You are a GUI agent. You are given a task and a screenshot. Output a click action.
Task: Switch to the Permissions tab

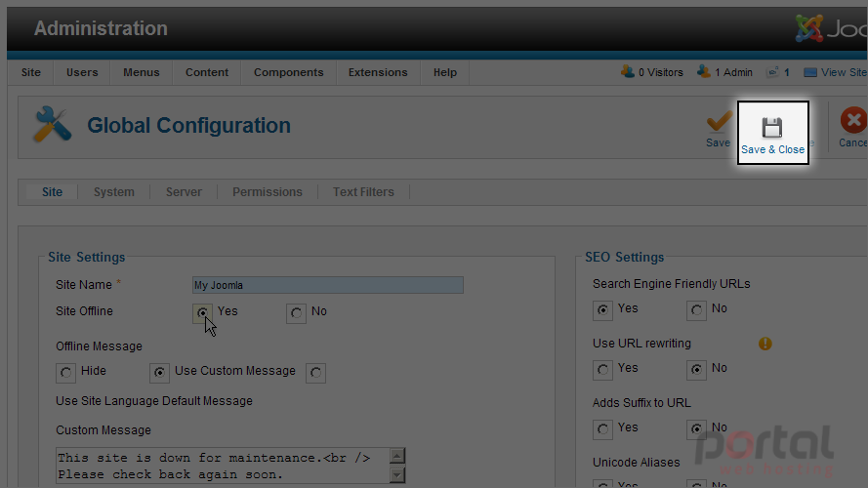pos(268,192)
